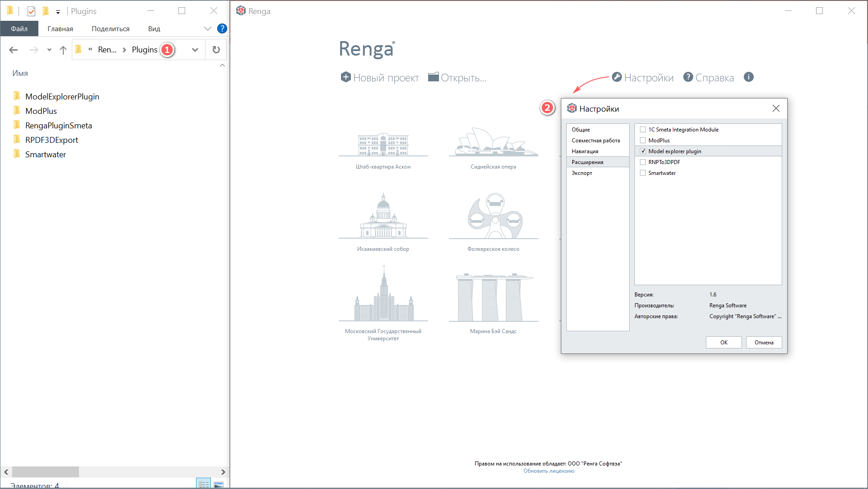The height and width of the screenshot is (489, 868).
Task: Switch Explorer to details view icon
Action: 204,484
